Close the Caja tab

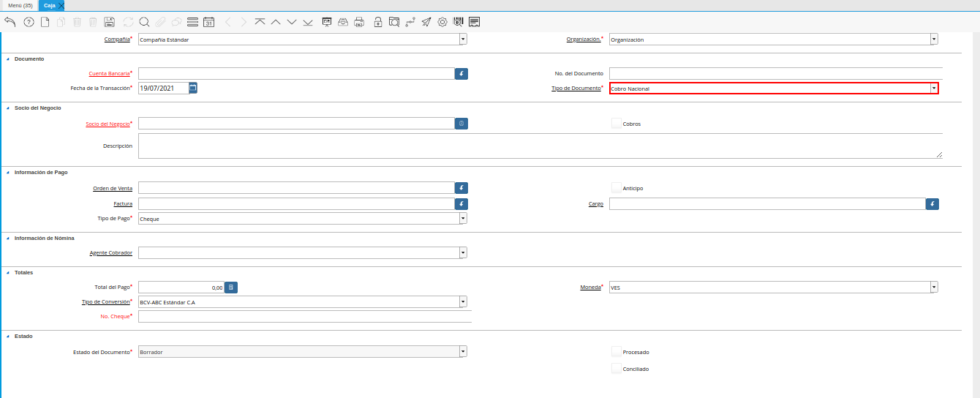61,5
